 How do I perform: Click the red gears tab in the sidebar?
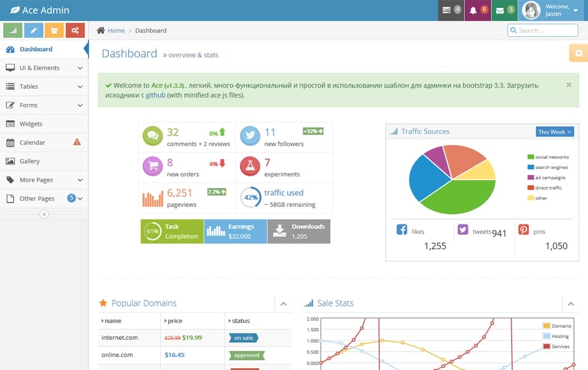(x=76, y=30)
